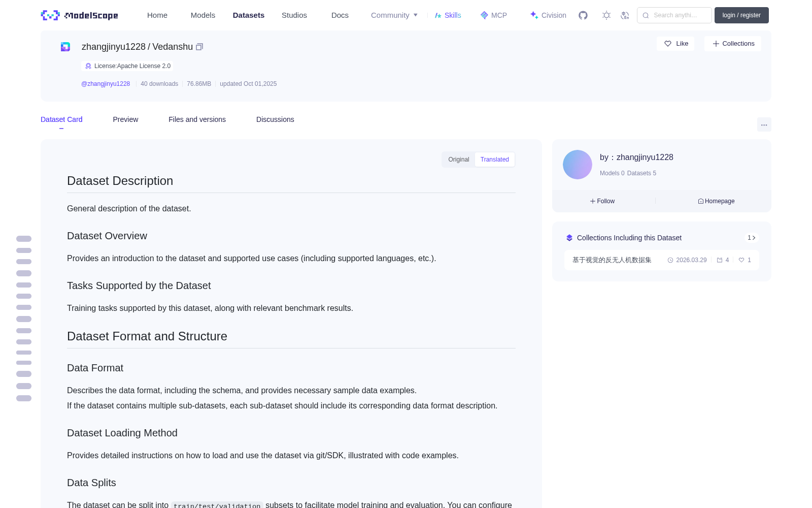Click the Apache License 2.0 tag

click(x=127, y=66)
